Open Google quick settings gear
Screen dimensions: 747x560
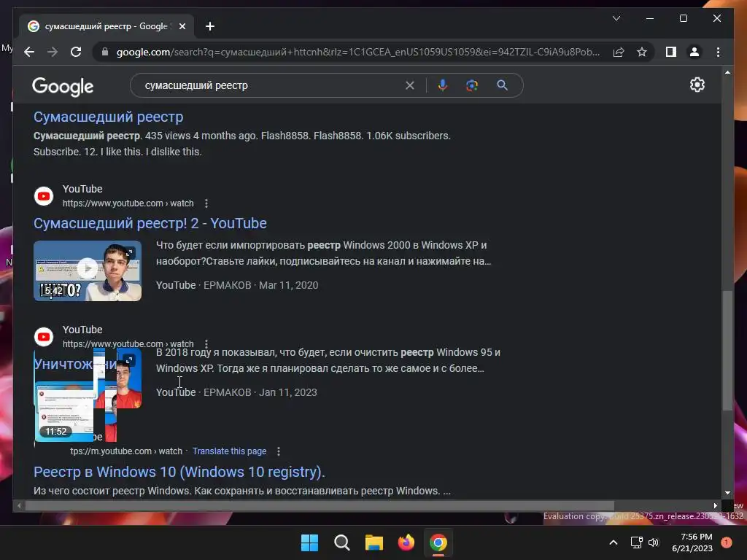[x=697, y=85]
